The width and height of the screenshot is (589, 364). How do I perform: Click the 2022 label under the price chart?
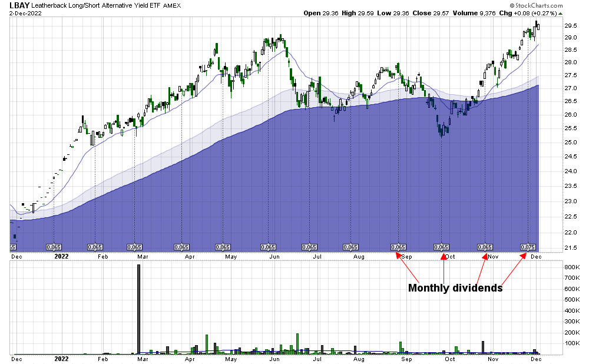62,257
